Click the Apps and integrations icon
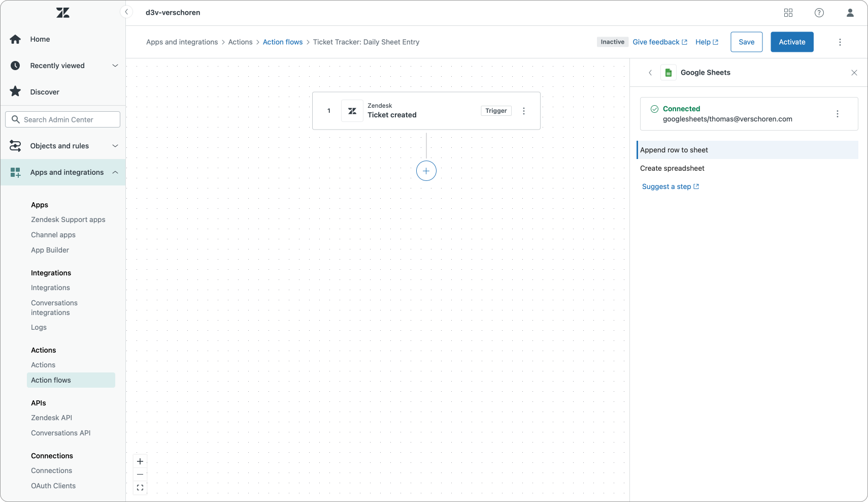 tap(15, 172)
